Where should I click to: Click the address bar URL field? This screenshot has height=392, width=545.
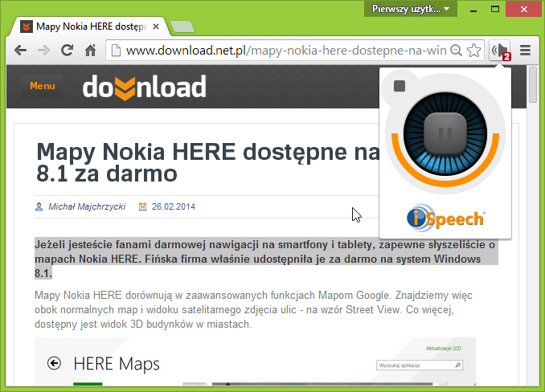pyautogui.click(x=285, y=51)
